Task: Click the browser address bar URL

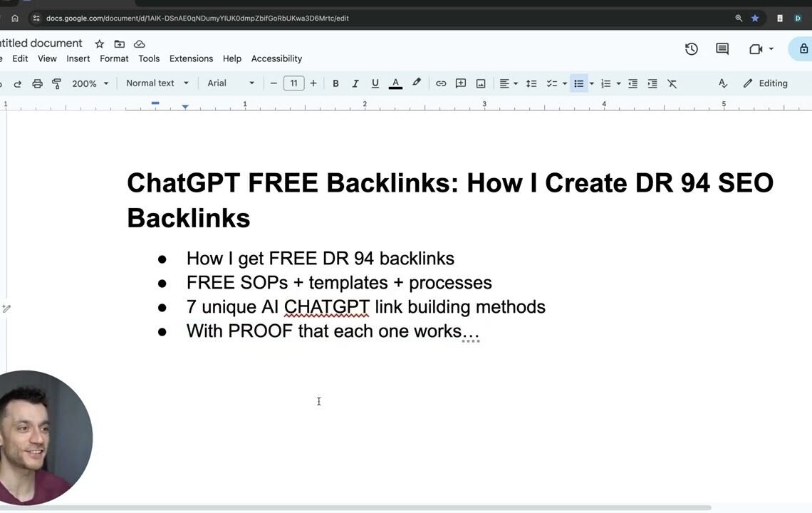Action: tap(197, 18)
